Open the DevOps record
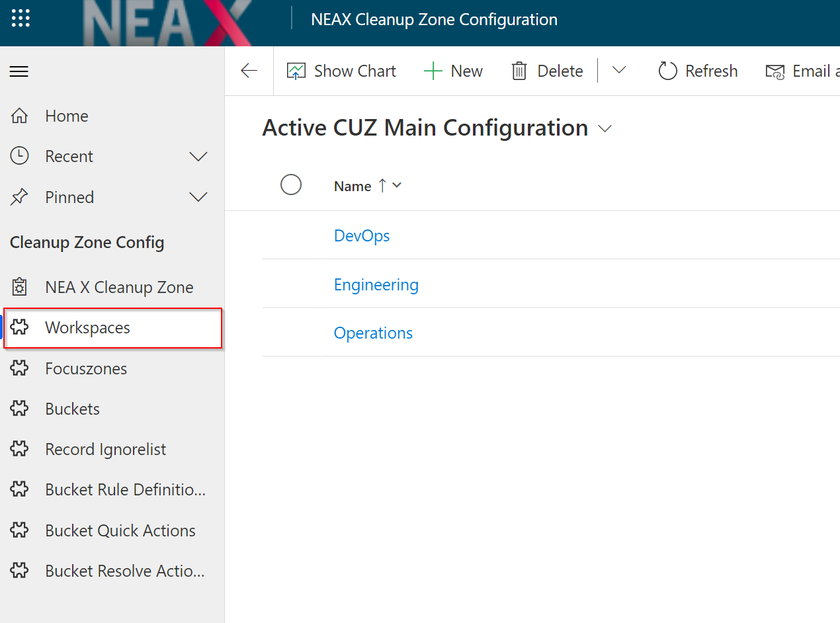This screenshot has height=623, width=840. [361, 235]
